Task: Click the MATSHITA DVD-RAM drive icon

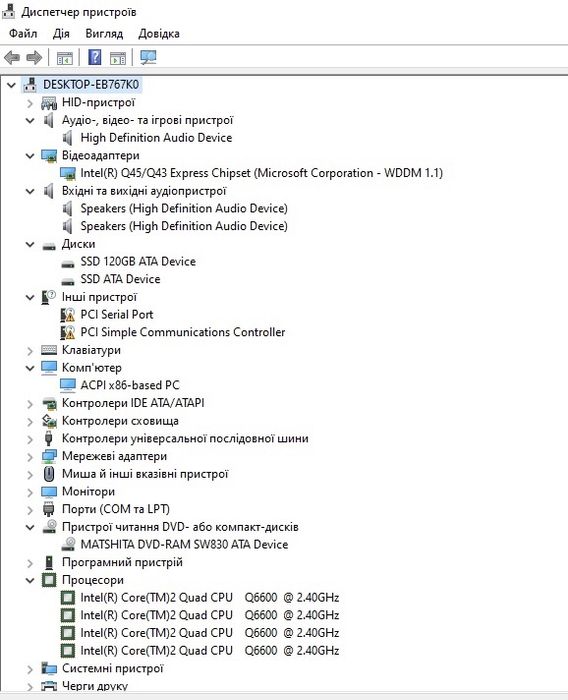Action: (x=68, y=544)
